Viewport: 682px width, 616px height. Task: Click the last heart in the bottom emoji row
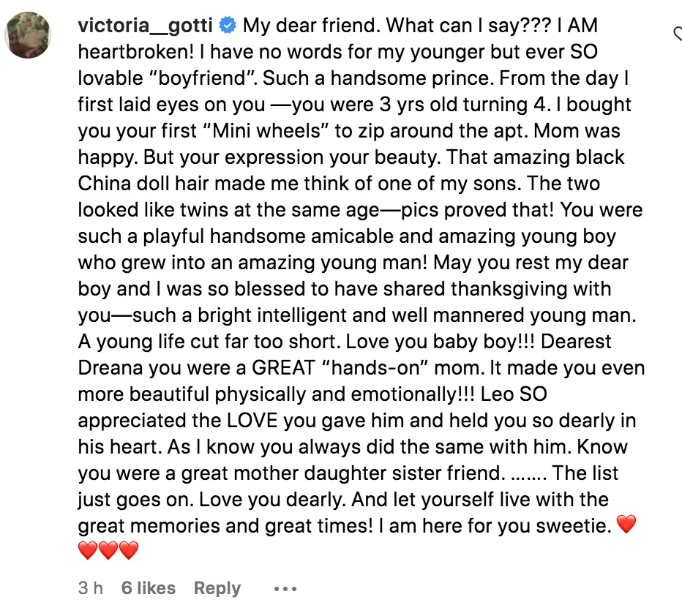coord(129,550)
